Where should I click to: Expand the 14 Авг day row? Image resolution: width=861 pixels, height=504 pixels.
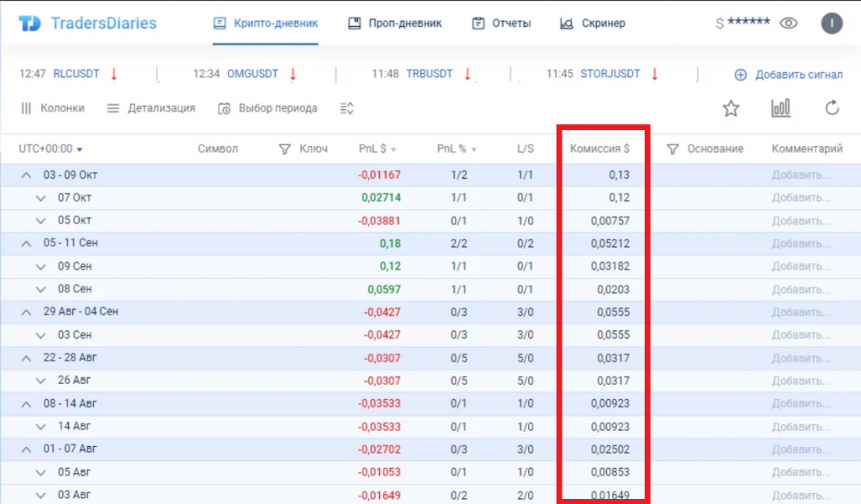(x=40, y=427)
